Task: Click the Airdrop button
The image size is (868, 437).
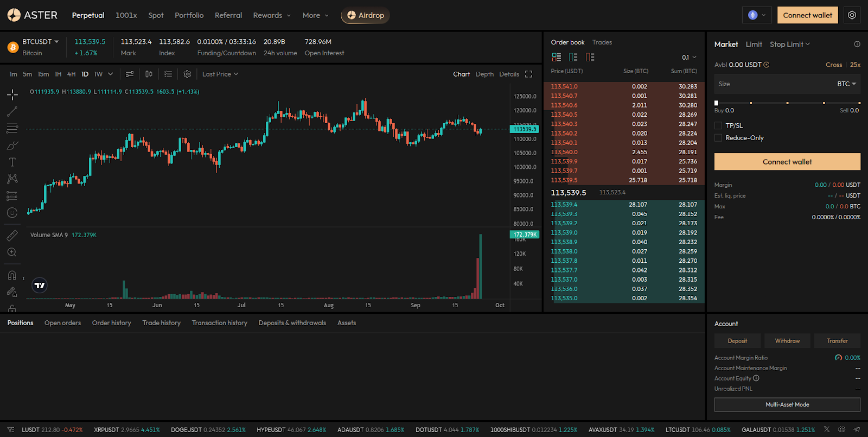Action: (365, 15)
